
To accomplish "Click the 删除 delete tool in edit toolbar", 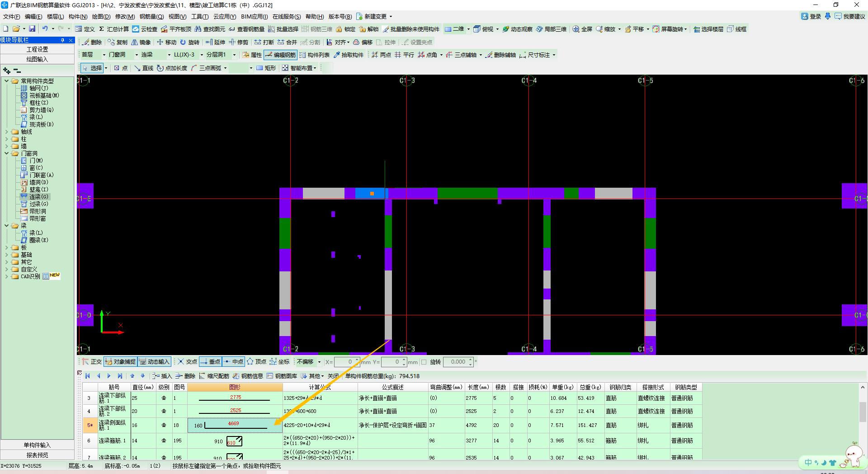I will (92, 42).
